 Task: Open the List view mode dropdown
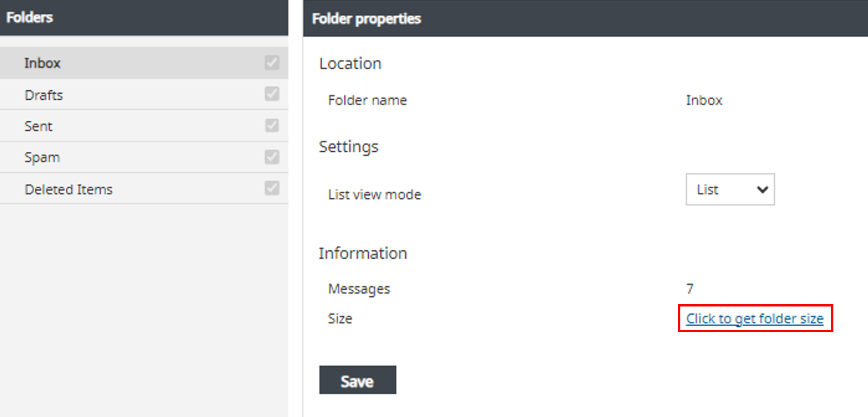pyautogui.click(x=729, y=189)
